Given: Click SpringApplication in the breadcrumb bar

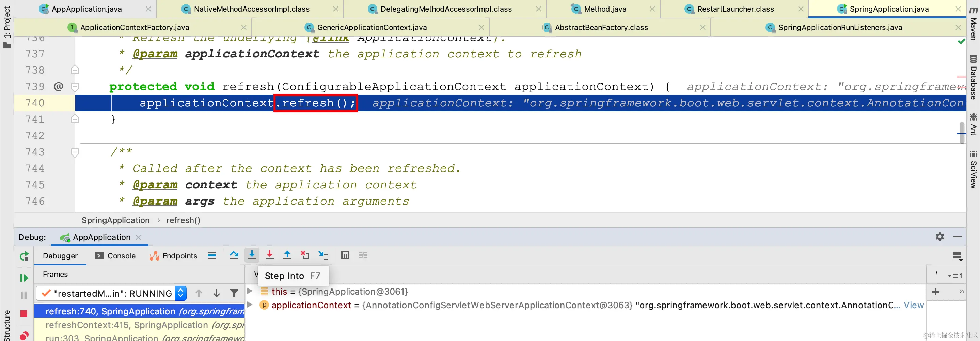Looking at the screenshot, I should [116, 220].
